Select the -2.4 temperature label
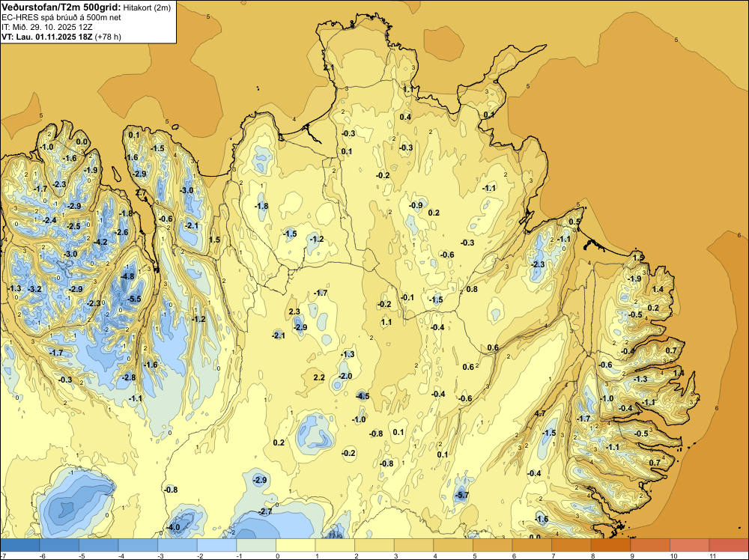Viewport: 749px width, 560px height. [x=49, y=220]
